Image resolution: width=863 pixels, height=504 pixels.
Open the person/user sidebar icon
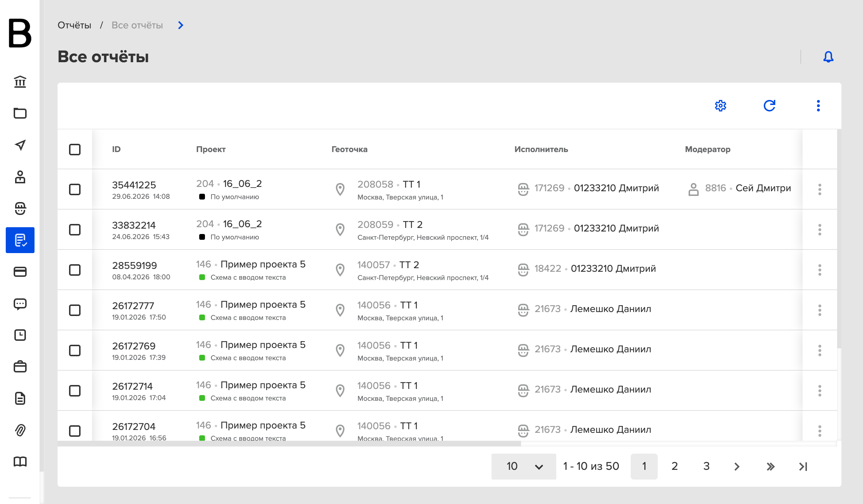pyautogui.click(x=20, y=177)
